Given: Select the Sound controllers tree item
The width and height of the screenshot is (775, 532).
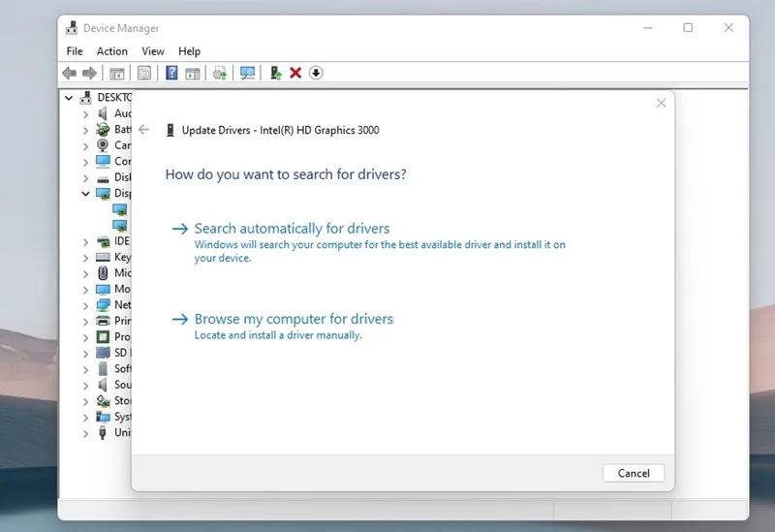Looking at the screenshot, I should pyautogui.click(x=123, y=385).
